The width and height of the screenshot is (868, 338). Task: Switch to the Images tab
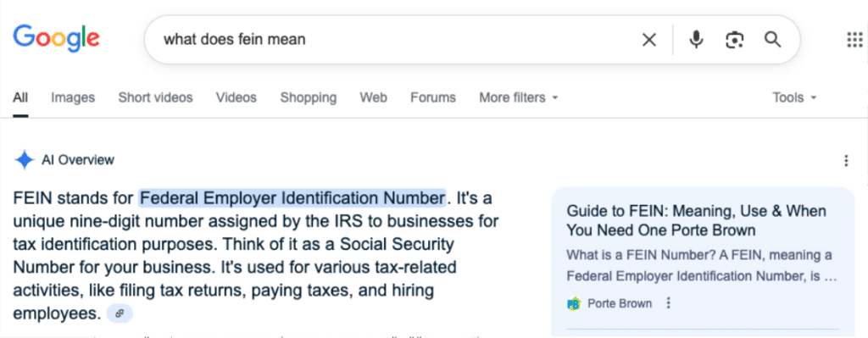(73, 98)
